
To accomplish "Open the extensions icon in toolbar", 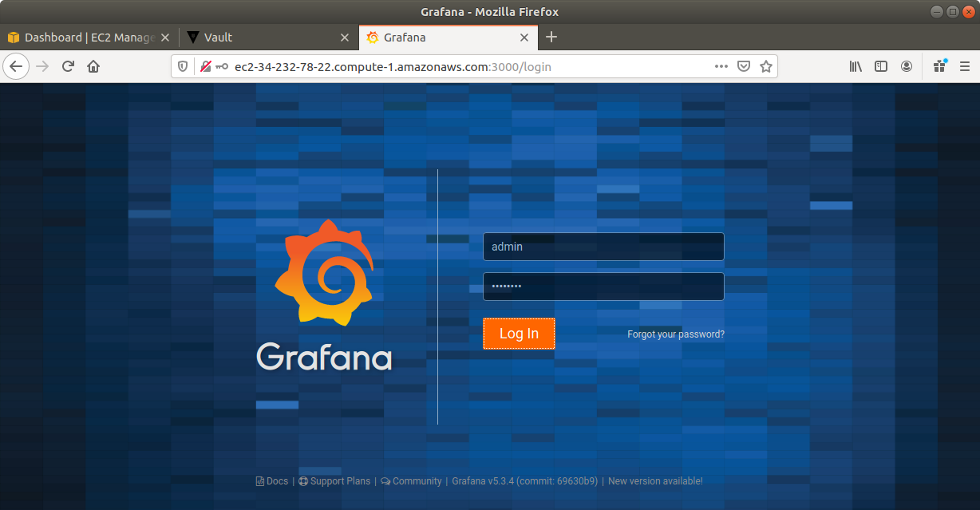I will [x=939, y=66].
